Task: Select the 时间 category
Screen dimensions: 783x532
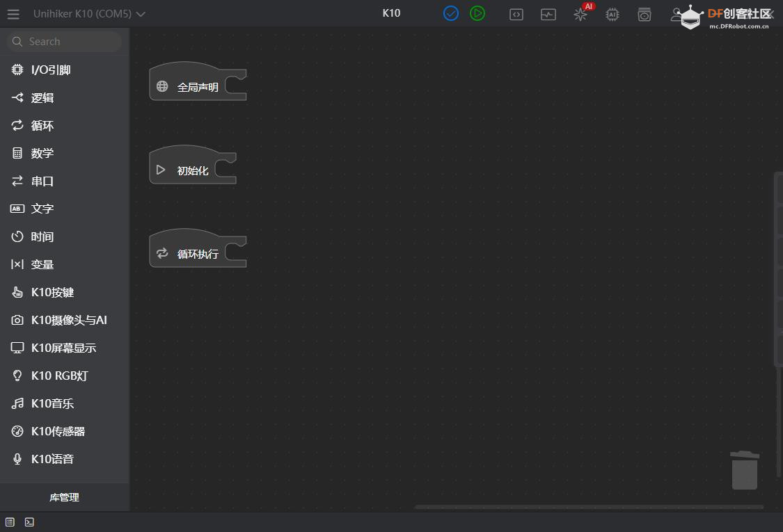Action: click(x=65, y=236)
